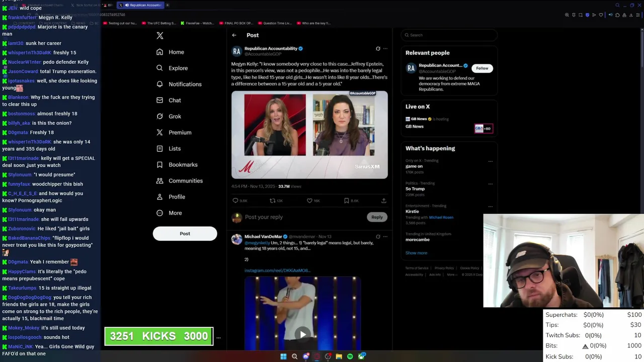The image size is (644, 362).
Task: Open 'FlexieFae - Watch...' bookmark
Action: [x=197, y=23]
